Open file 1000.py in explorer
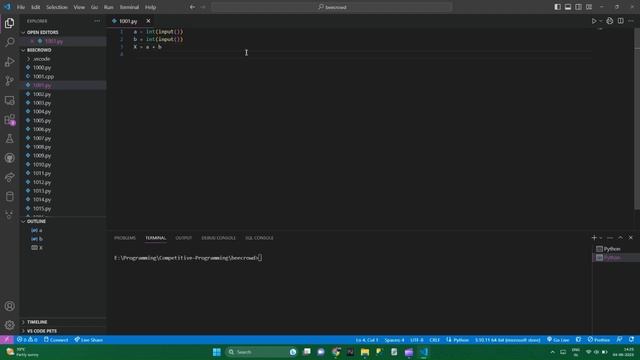This screenshot has width=640, height=360. (x=42, y=68)
